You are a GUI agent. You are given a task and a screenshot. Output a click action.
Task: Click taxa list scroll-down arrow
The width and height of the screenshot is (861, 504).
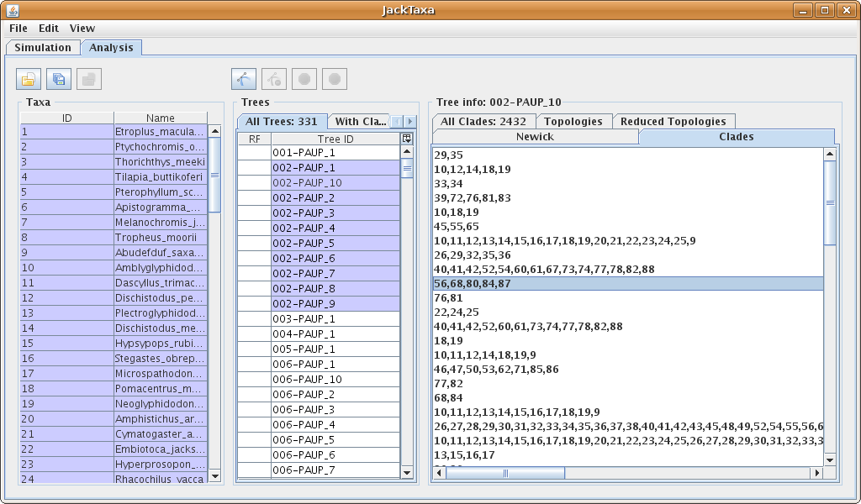click(x=215, y=476)
